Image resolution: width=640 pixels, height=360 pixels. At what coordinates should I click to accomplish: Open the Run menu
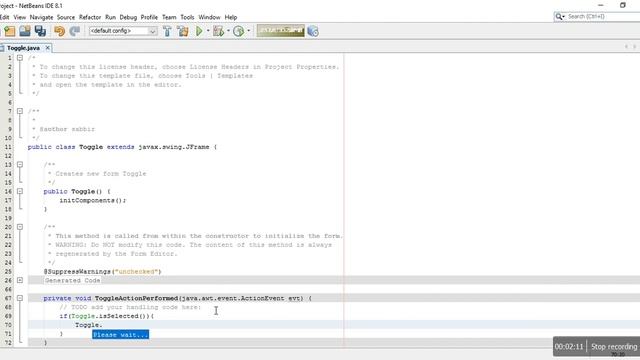(110, 17)
